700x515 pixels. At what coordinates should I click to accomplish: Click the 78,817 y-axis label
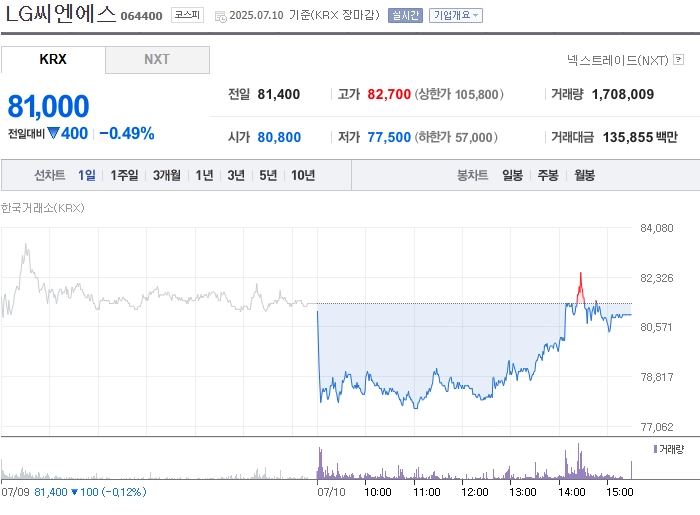(657, 377)
